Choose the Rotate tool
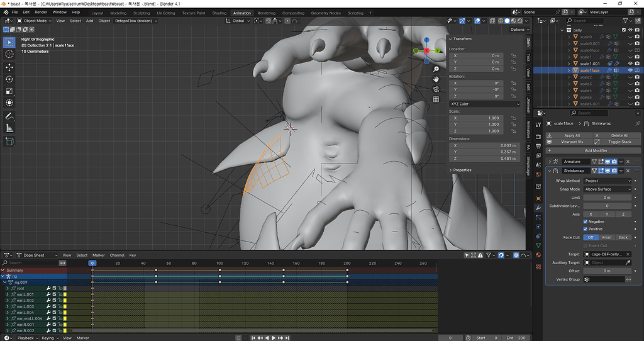The image size is (644, 341). pyautogui.click(x=9, y=79)
